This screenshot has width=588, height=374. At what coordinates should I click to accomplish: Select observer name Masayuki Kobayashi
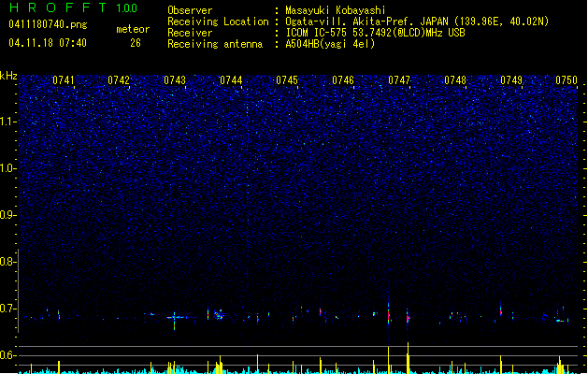point(336,10)
